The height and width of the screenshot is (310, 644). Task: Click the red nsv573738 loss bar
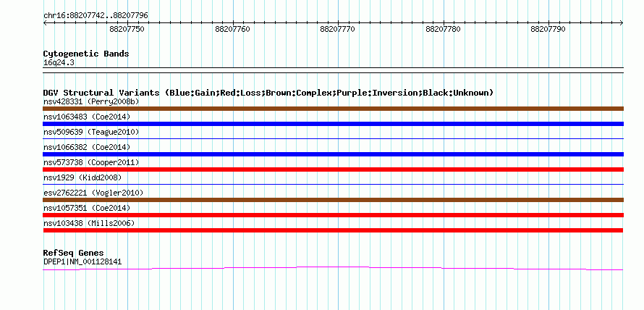(333, 169)
